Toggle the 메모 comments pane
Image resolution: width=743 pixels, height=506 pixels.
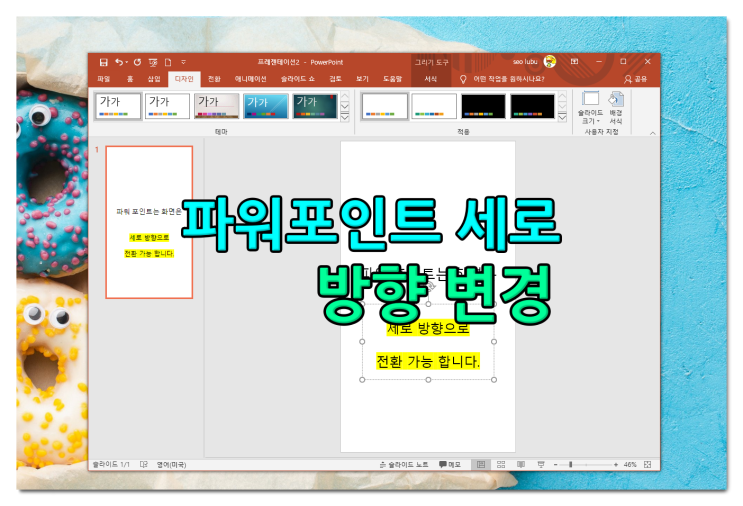point(450,465)
